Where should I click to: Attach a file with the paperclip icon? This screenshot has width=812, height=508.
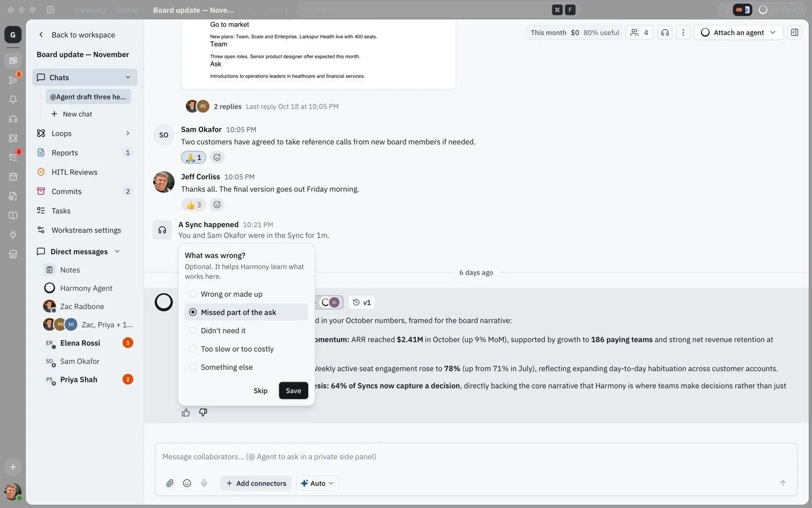click(x=170, y=483)
